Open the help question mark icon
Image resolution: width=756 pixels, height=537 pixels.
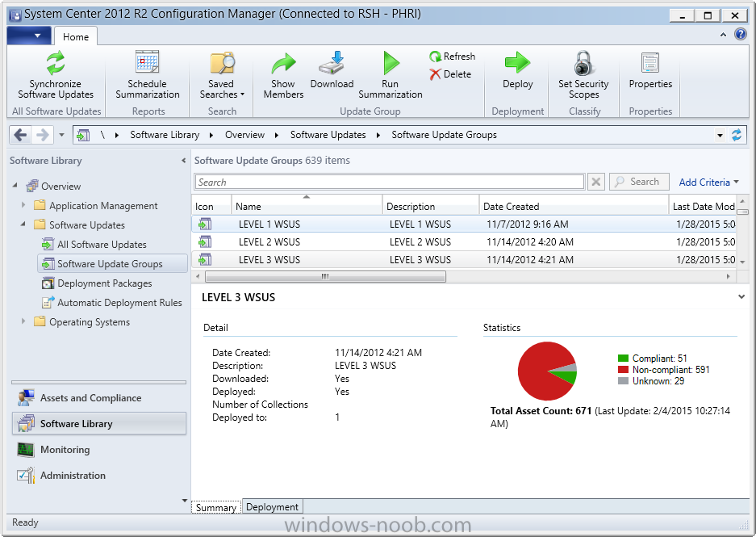point(740,34)
